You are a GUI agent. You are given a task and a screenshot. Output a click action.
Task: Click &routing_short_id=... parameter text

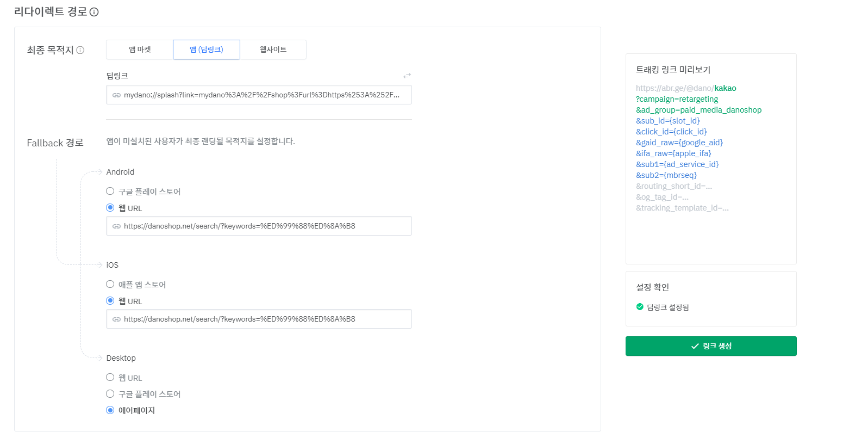pyautogui.click(x=674, y=186)
